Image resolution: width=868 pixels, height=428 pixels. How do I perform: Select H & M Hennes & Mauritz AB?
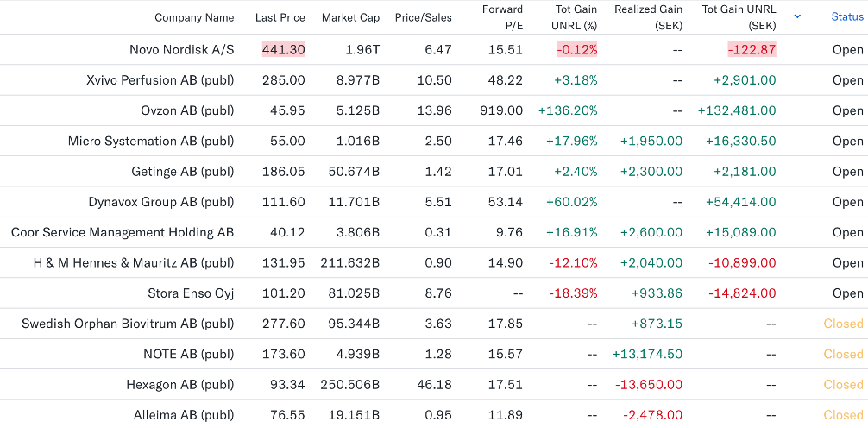[134, 262]
